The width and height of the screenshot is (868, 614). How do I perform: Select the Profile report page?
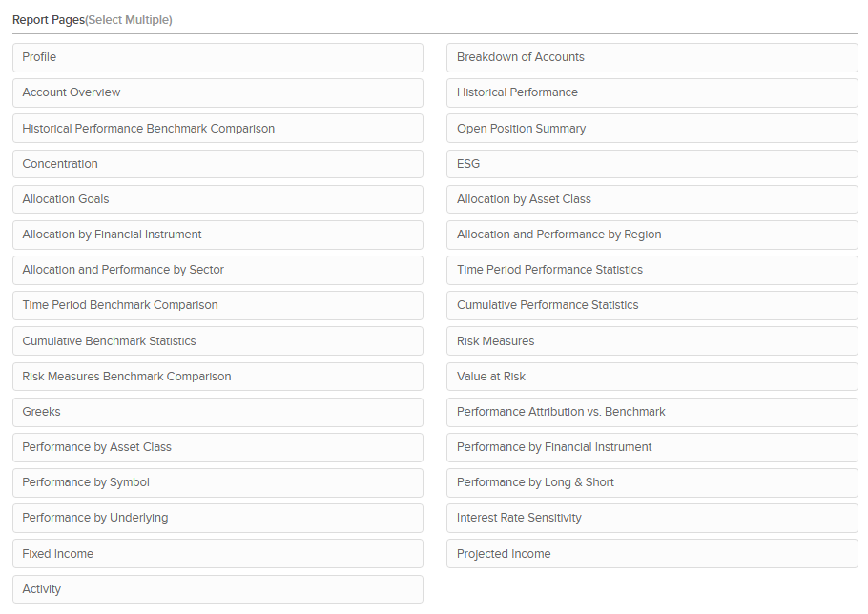pos(217,57)
